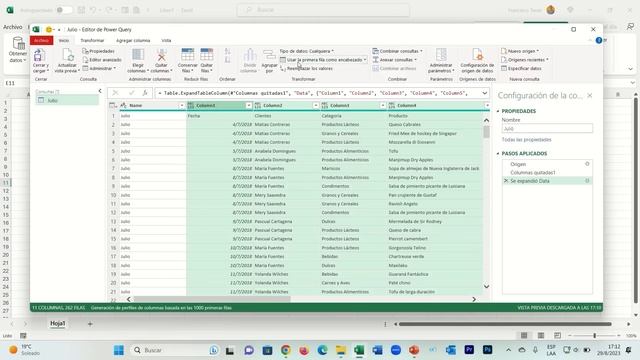Select the Julio query in Consultas
The width and height of the screenshot is (640, 360).
pos(67,100)
